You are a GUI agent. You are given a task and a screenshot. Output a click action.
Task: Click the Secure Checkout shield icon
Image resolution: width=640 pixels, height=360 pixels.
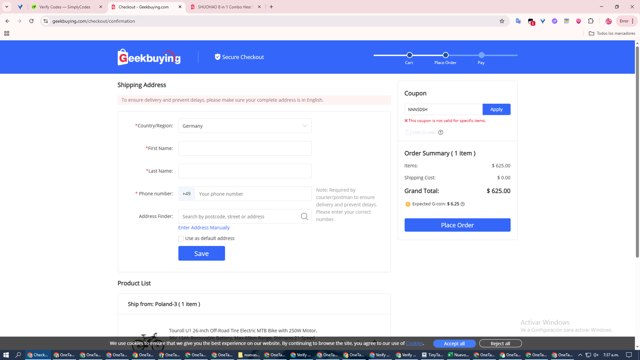click(218, 57)
